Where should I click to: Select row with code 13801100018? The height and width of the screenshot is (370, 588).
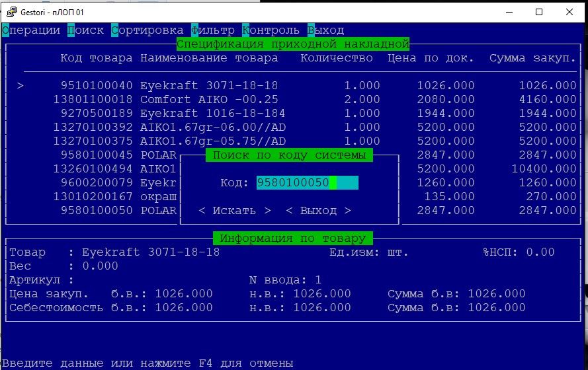pos(296,99)
